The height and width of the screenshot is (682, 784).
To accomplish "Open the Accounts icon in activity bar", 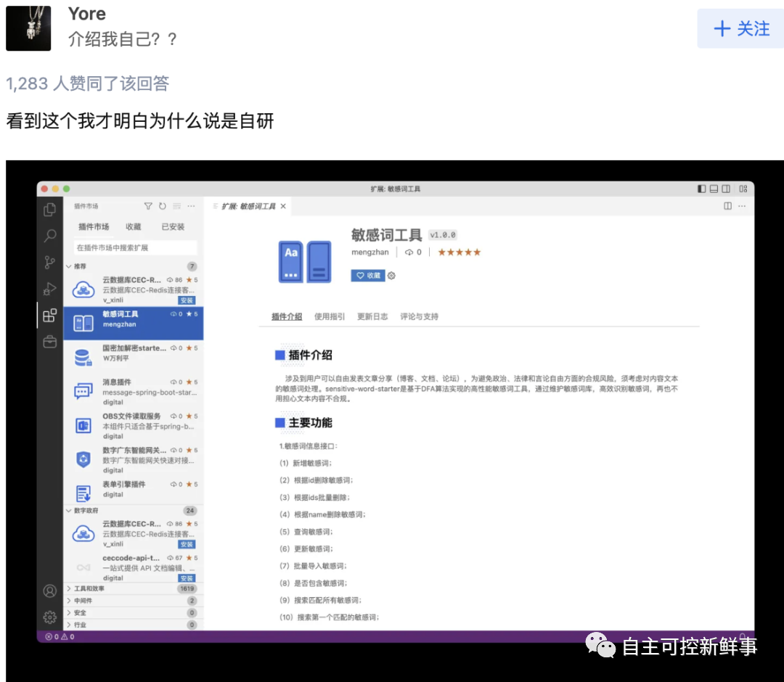I will [x=50, y=591].
